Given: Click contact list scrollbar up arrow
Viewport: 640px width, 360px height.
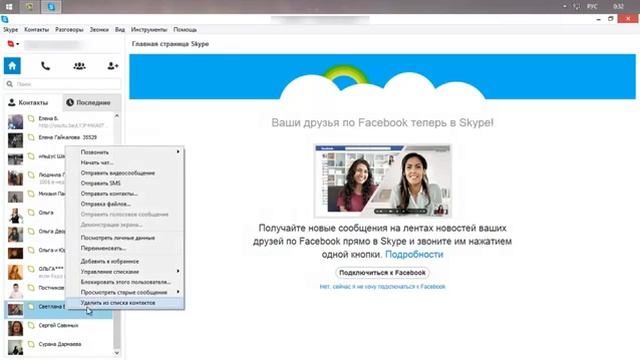Looking at the screenshot, I should click(x=117, y=116).
